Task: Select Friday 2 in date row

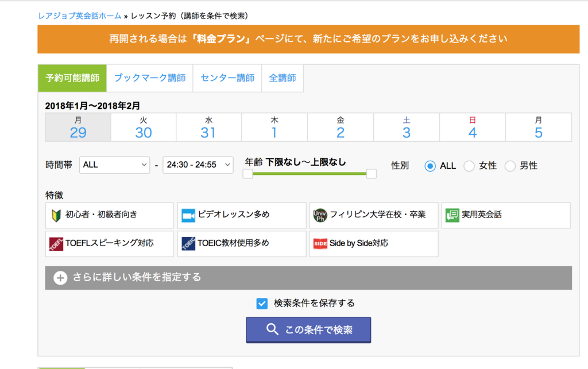Action: 341,127
